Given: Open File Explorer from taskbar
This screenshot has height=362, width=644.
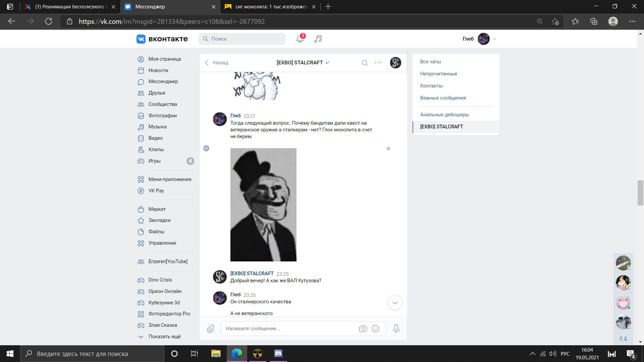Looking at the screenshot, I should coord(216,354).
